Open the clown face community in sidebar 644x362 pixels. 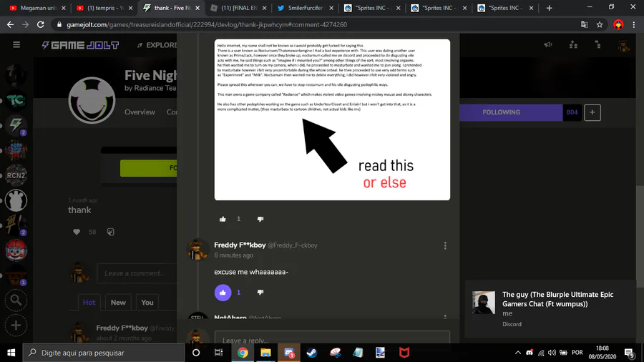pyautogui.click(x=16, y=250)
